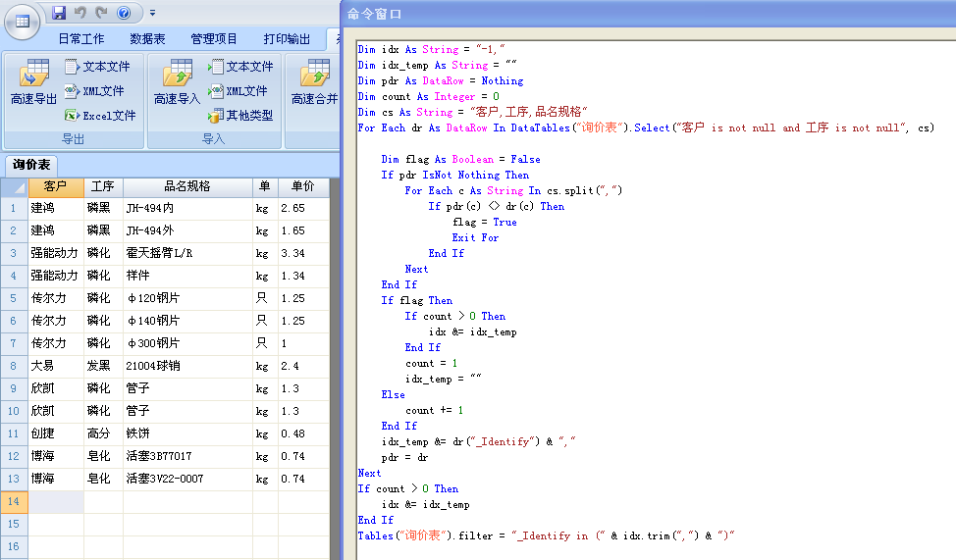Open the 日常工作 ribbon tab
Screen dimensions: 956x560
coord(81,39)
